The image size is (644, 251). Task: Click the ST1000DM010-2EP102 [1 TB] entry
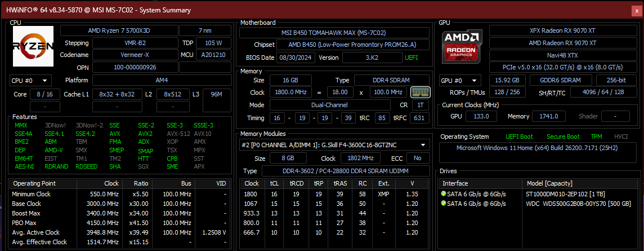coord(565,194)
